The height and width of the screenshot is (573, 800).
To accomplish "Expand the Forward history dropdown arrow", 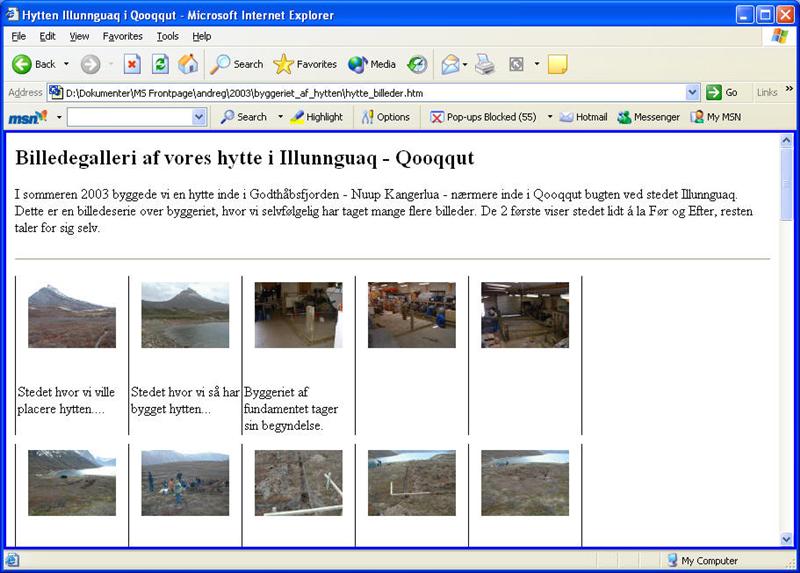I will (x=111, y=64).
